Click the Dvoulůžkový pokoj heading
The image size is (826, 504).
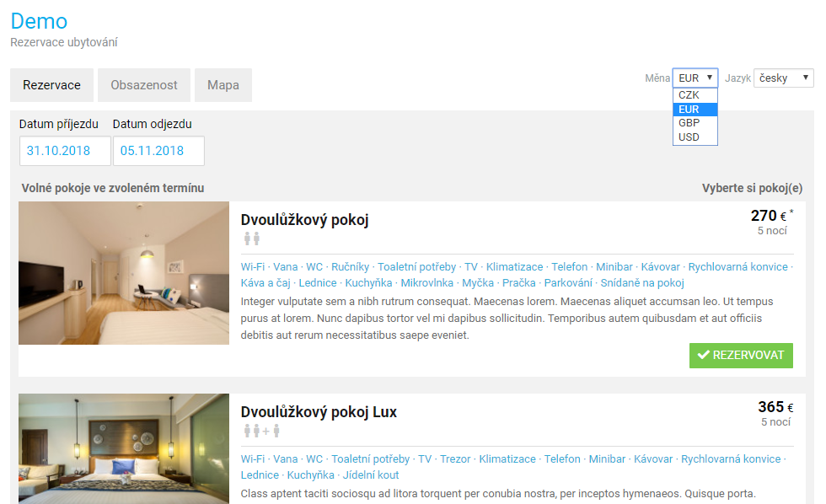click(x=304, y=220)
